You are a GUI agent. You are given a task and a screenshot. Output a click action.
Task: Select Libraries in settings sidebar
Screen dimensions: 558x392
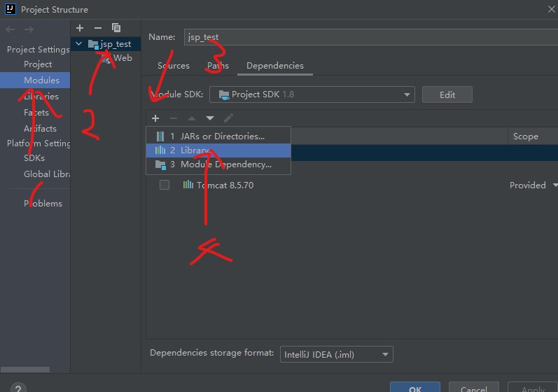click(x=41, y=97)
